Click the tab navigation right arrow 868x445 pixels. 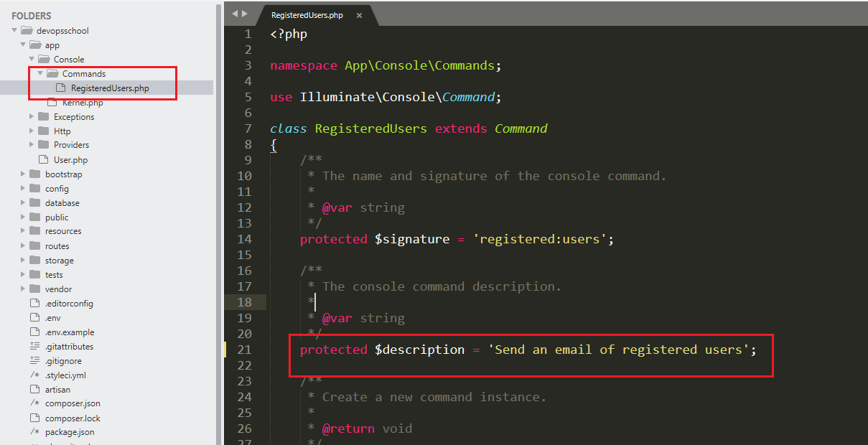tap(245, 14)
